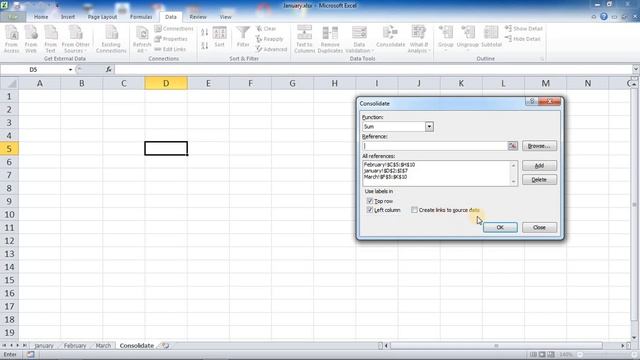Click the collapse dialog range selector icon
Screen dimensions: 640x360
point(513,146)
